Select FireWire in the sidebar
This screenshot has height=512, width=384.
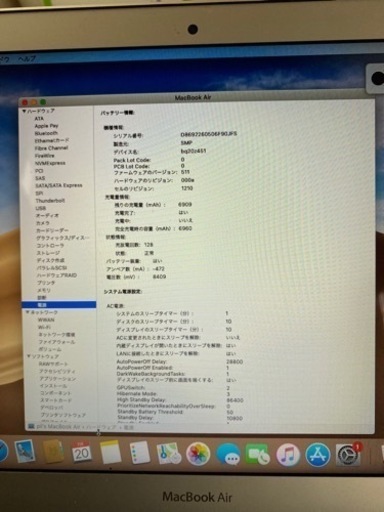45,156
